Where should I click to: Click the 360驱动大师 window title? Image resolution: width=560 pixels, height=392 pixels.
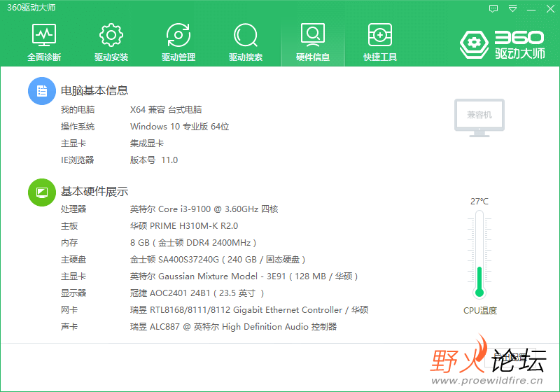[x=31, y=8]
